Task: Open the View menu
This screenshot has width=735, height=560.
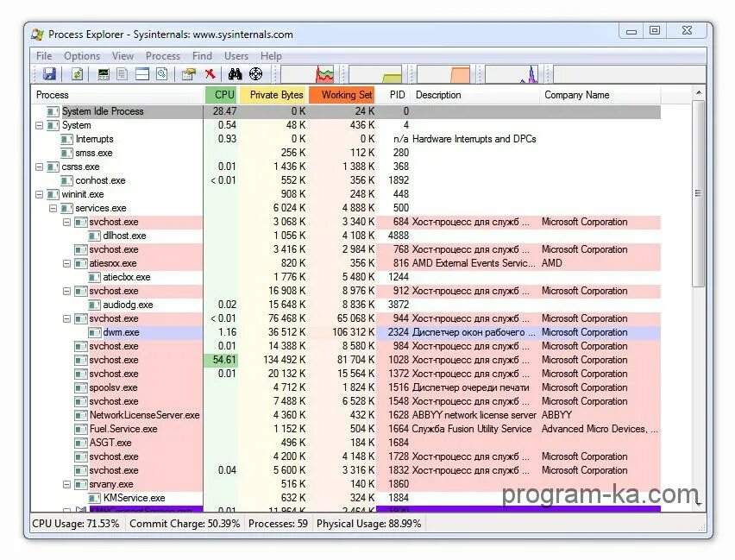Action: coord(122,56)
